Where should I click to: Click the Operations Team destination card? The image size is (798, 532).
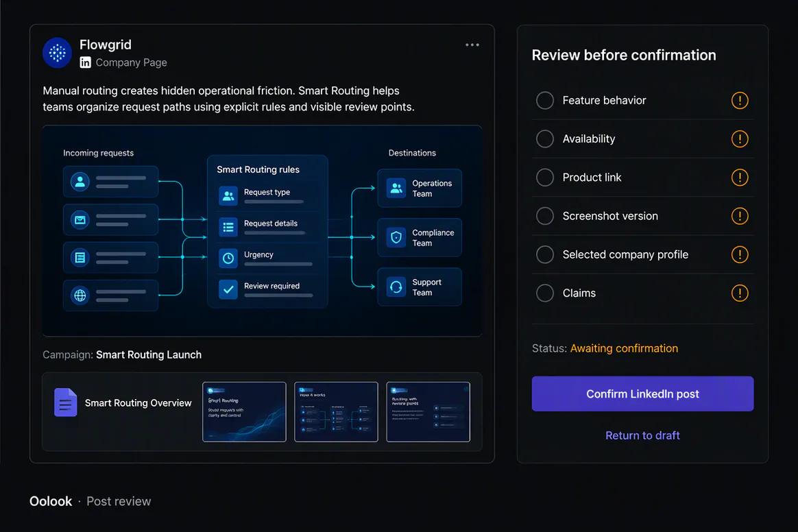tap(420, 188)
